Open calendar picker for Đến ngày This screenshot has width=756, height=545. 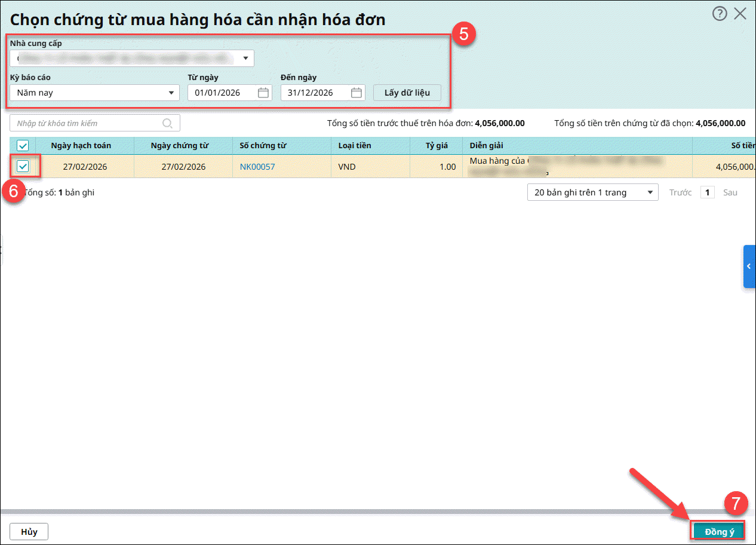click(356, 93)
